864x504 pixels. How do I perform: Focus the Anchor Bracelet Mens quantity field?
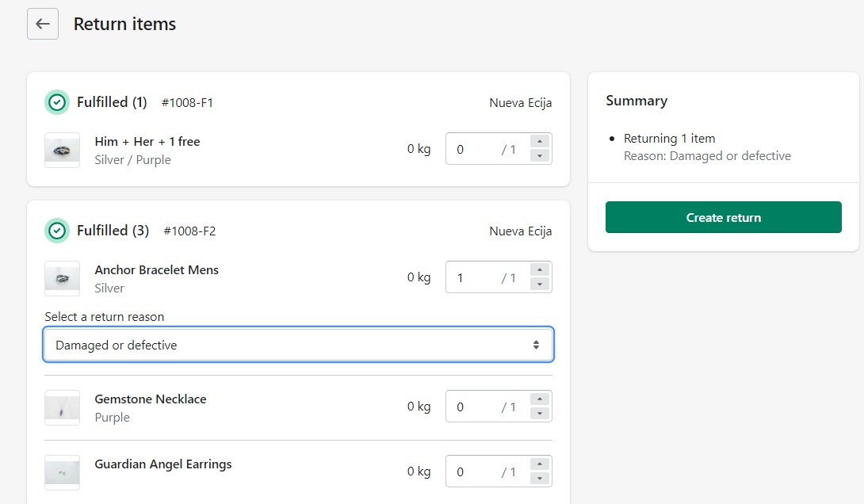click(x=476, y=277)
